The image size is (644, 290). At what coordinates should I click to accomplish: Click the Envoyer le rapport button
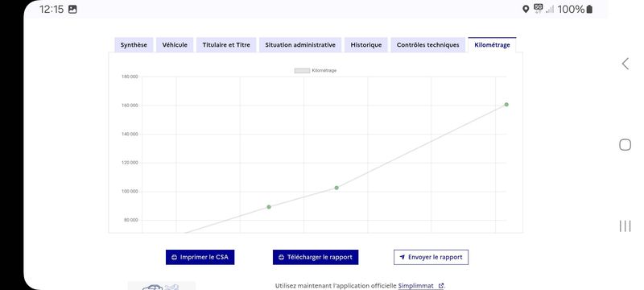point(431,257)
